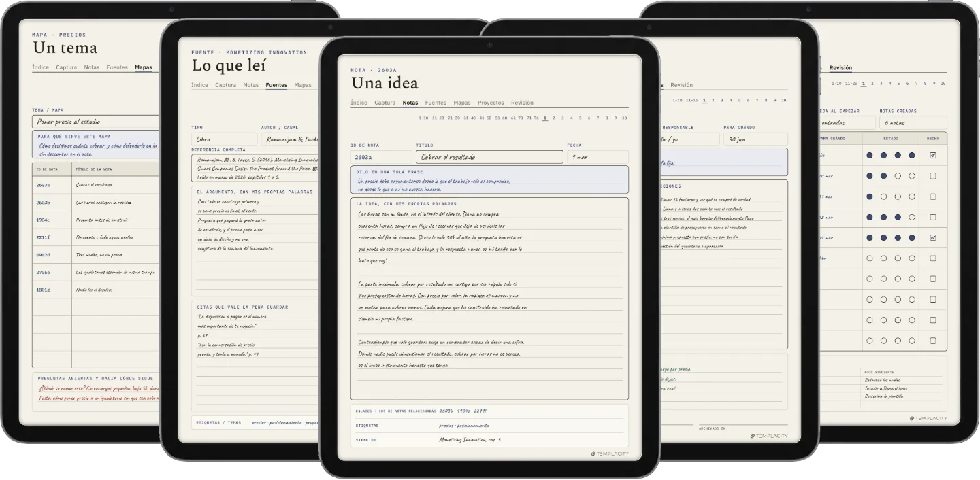Click the Autor / Canal field Ramanujam & Tacke
The image size is (980, 480).
[x=290, y=139]
